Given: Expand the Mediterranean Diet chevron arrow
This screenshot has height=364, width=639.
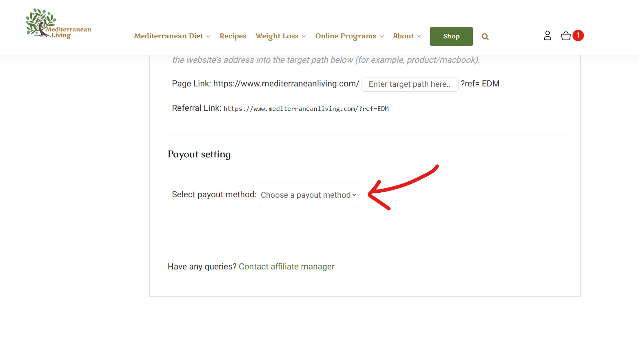Looking at the screenshot, I should click(209, 37).
